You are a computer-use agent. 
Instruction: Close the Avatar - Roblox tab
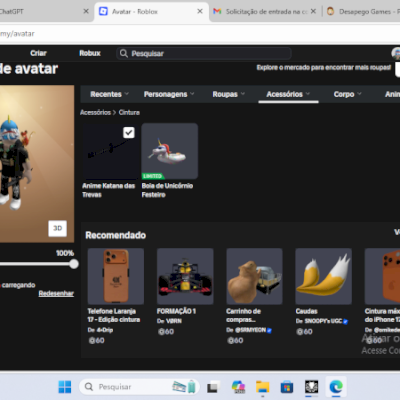[x=200, y=11]
